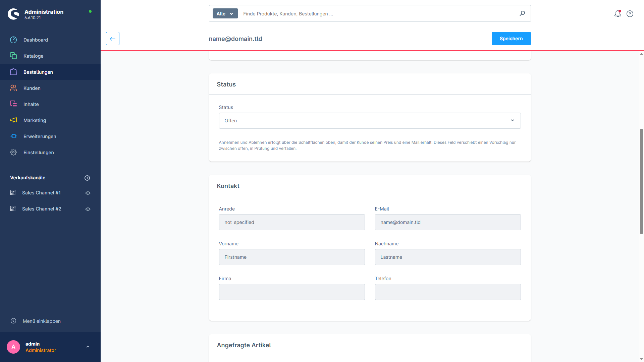Toggle visibility eye for Sales Channel #1
The width and height of the screenshot is (644, 362).
pos(88,193)
